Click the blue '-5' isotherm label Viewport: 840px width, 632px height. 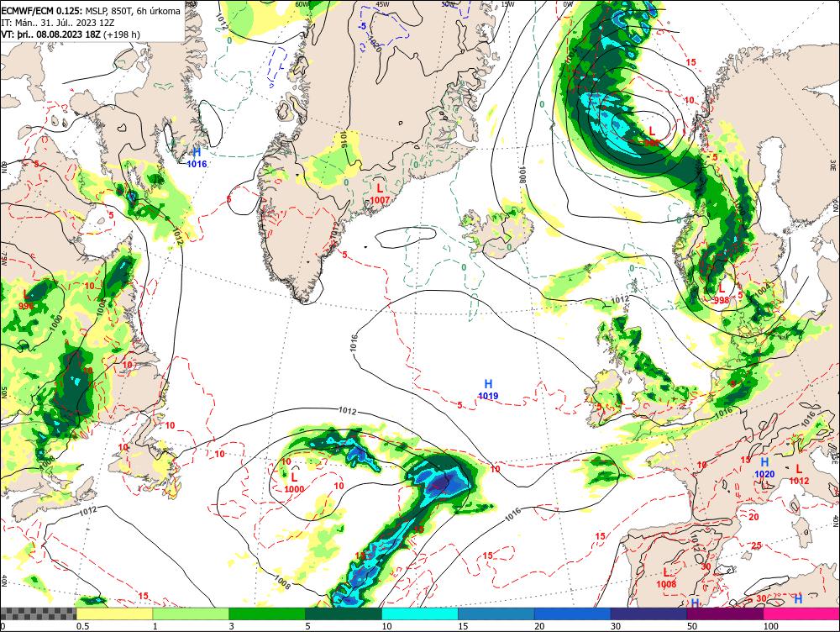(x=363, y=26)
